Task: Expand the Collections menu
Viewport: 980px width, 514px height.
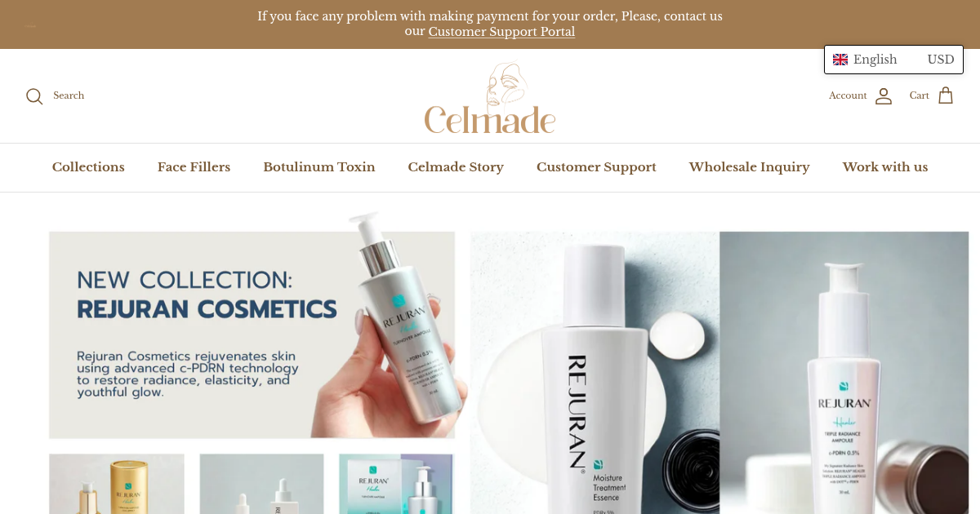Action: click(x=88, y=167)
